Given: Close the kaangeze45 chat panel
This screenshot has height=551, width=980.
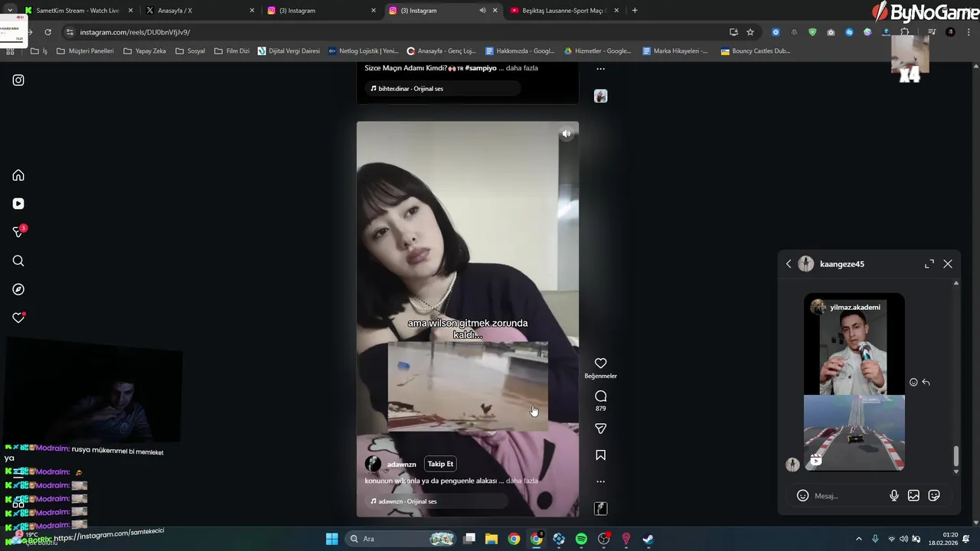Looking at the screenshot, I should pyautogui.click(x=948, y=264).
